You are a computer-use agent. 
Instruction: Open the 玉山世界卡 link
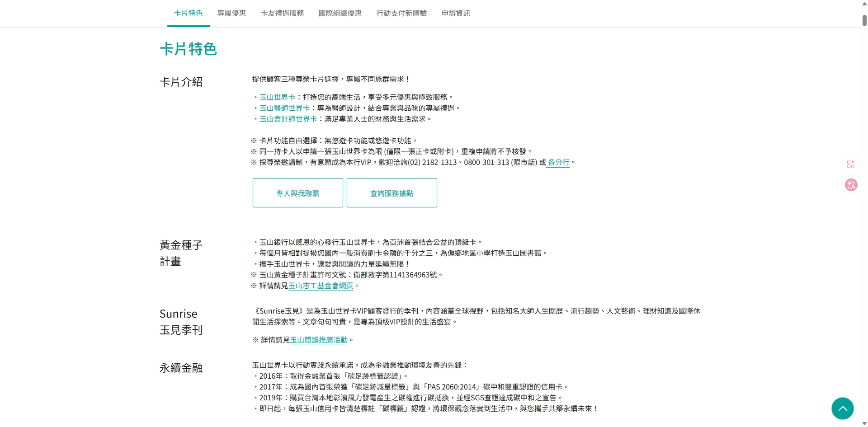278,97
